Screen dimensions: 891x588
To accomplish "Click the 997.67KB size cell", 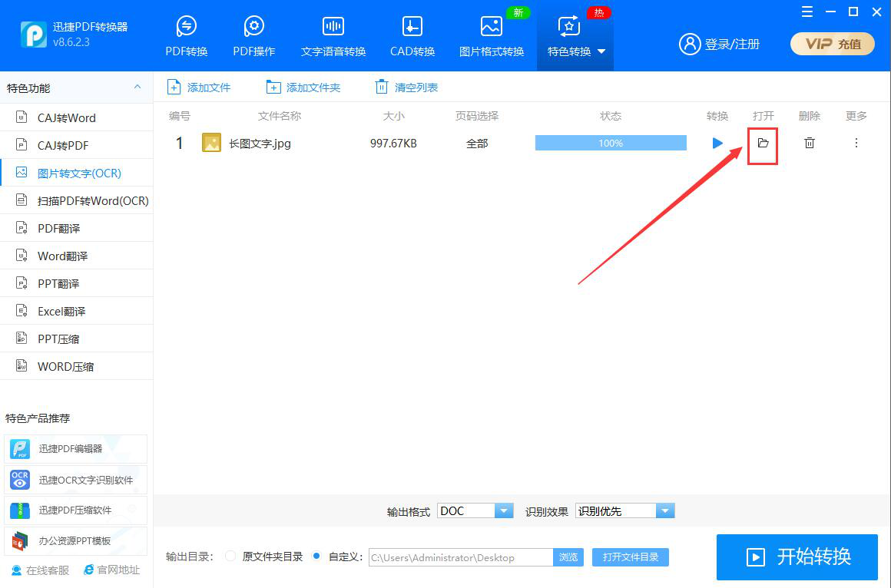I will [393, 144].
